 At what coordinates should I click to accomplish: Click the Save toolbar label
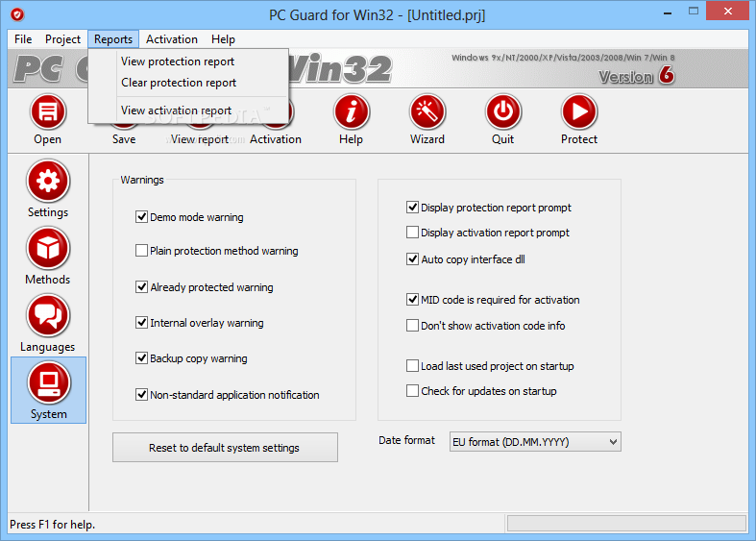pos(124,139)
